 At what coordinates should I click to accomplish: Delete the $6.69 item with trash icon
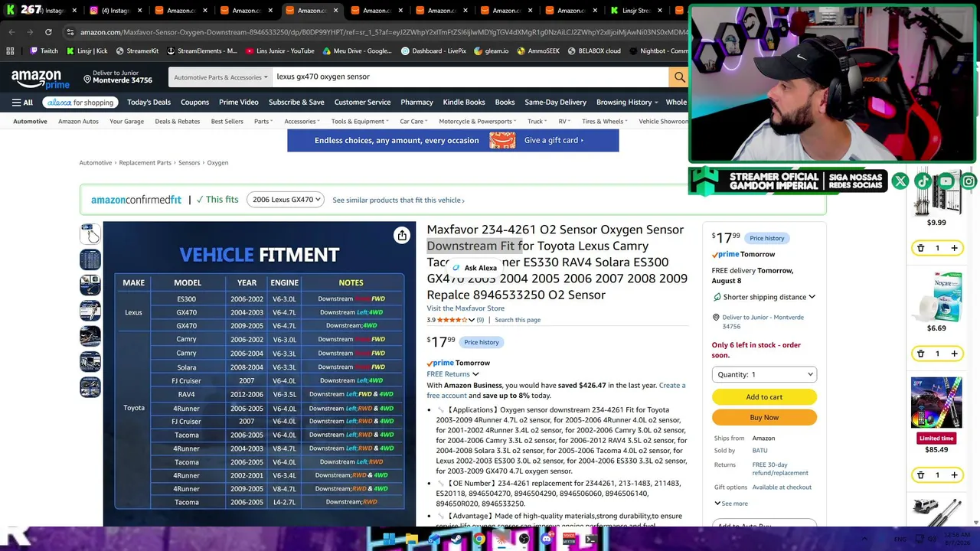coord(920,354)
